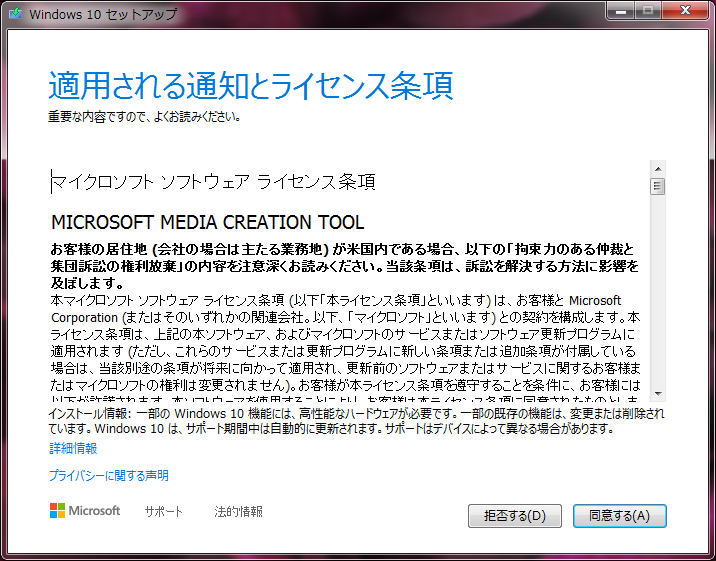Click the インストール情報 paragraph text
Screen dimensions: 716x561
click(357, 421)
